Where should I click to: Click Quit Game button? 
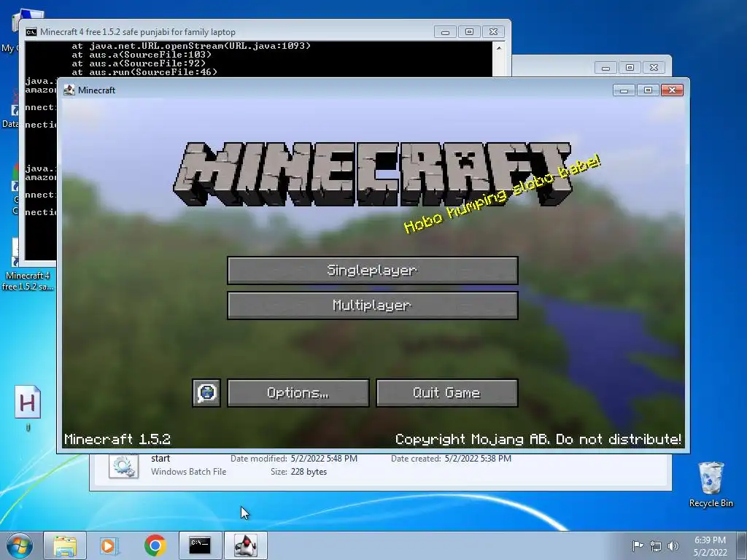(447, 393)
